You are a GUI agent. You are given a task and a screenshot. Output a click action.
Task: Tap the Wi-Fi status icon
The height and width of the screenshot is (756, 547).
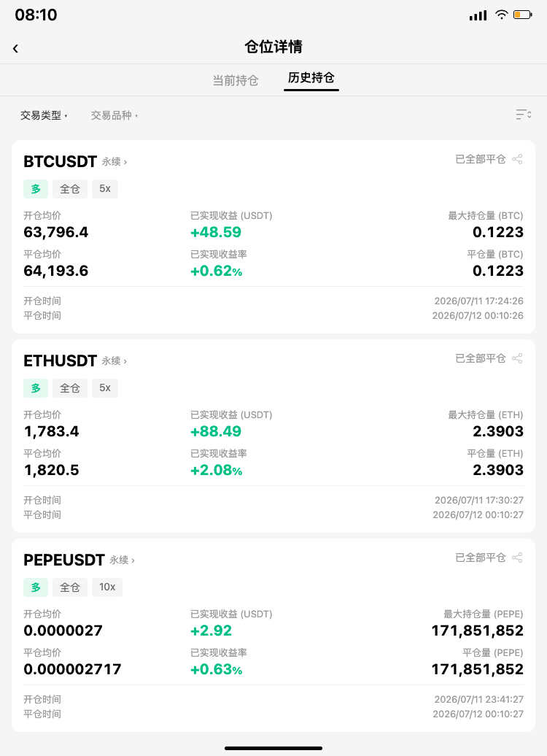click(501, 15)
